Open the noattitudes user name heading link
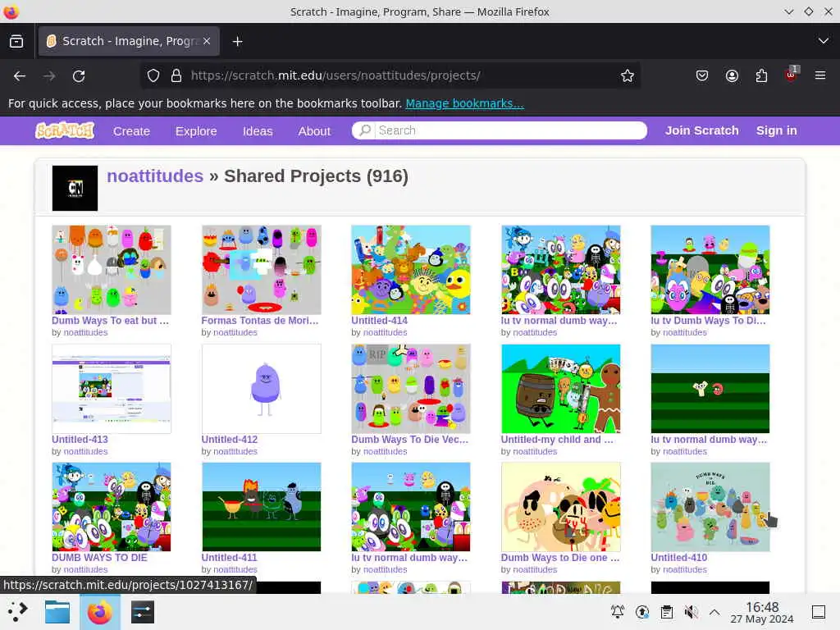The height and width of the screenshot is (630, 840). click(x=155, y=176)
